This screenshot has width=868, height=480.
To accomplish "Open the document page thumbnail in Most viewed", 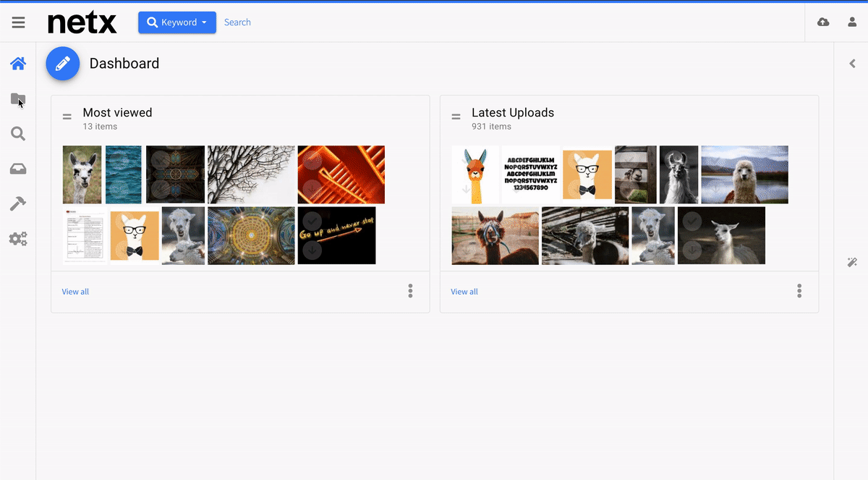I will click(85, 235).
